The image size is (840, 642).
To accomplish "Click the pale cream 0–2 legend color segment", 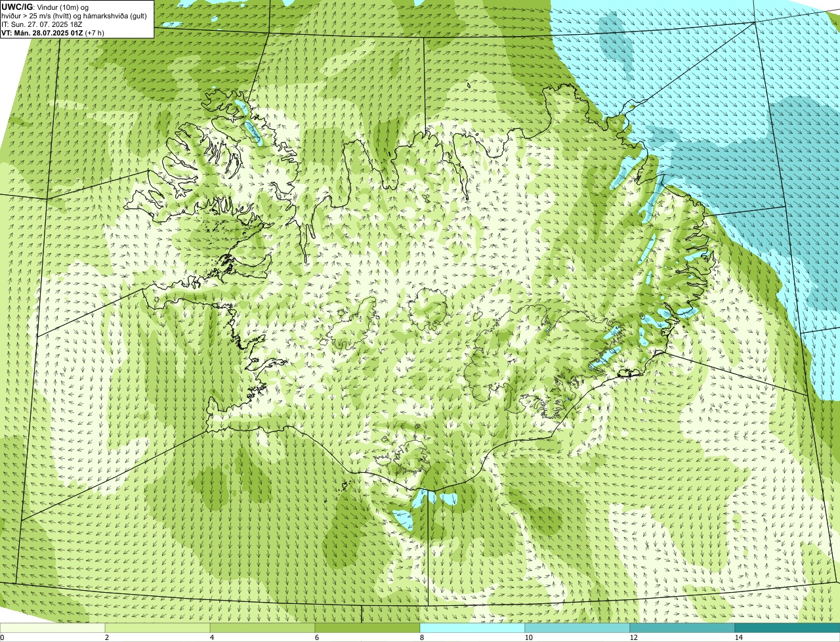I will (x=53, y=628).
